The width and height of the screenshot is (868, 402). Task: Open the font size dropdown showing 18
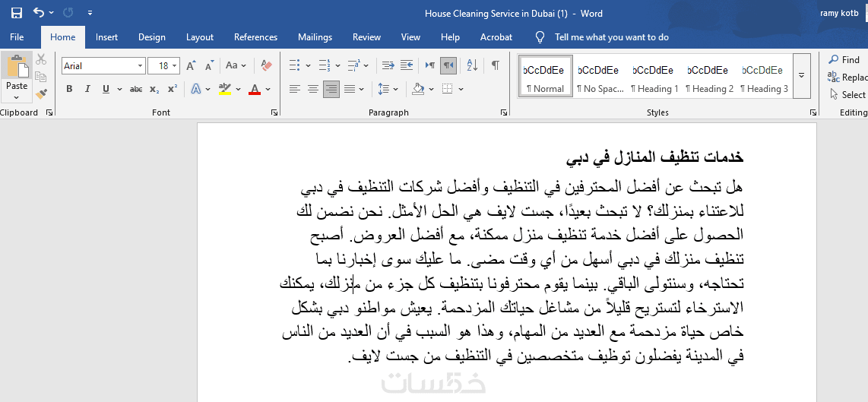pos(176,66)
